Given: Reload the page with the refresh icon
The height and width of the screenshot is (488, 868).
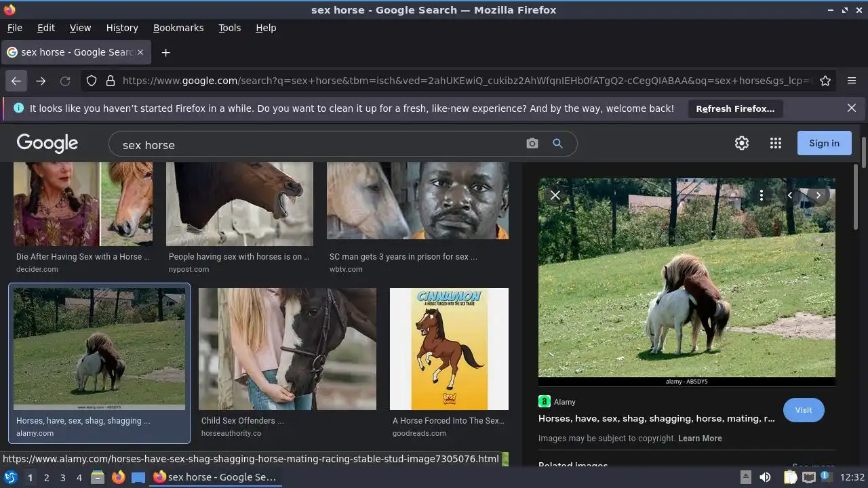Looking at the screenshot, I should (65, 81).
